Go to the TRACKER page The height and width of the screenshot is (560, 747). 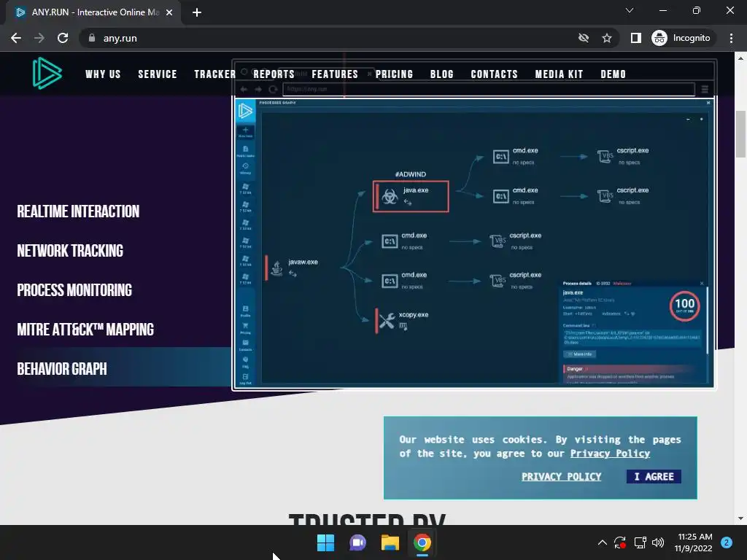[x=215, y=74]
